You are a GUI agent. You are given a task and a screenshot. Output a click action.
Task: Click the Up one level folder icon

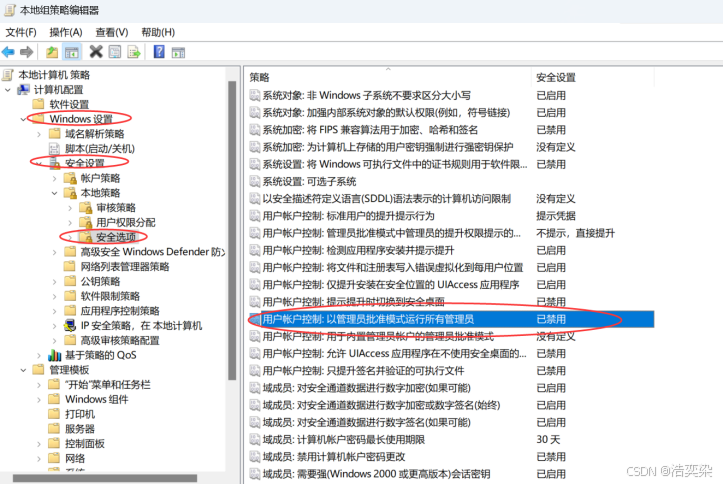pyautogui.click(x=52, y=52)
